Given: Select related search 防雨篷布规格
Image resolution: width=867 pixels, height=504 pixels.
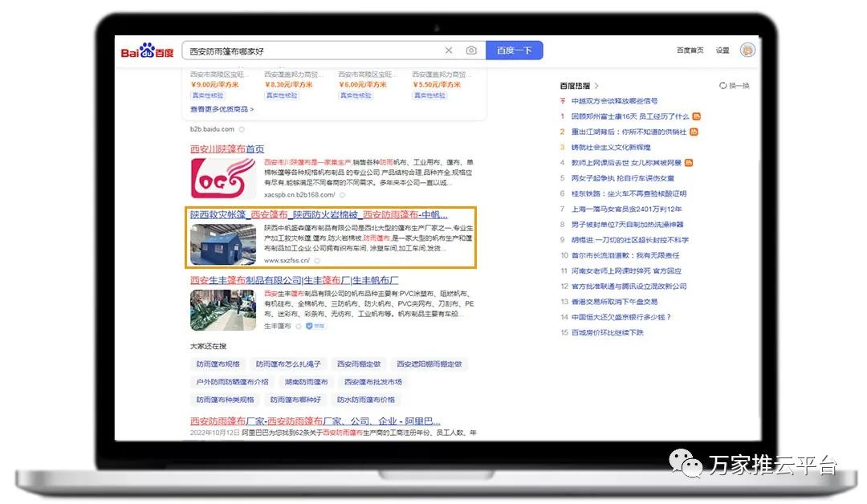Looking at the screenshot, I should (218, 364).
